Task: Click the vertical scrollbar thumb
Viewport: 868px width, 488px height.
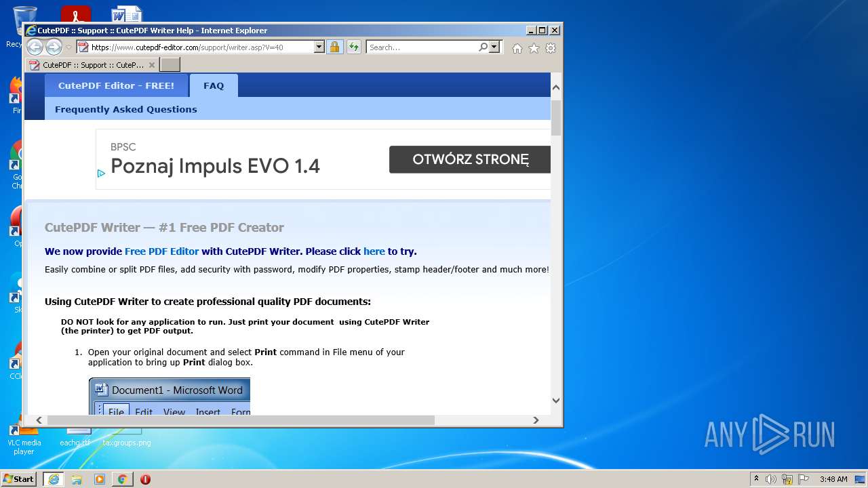Action: [x=556, y=117]
